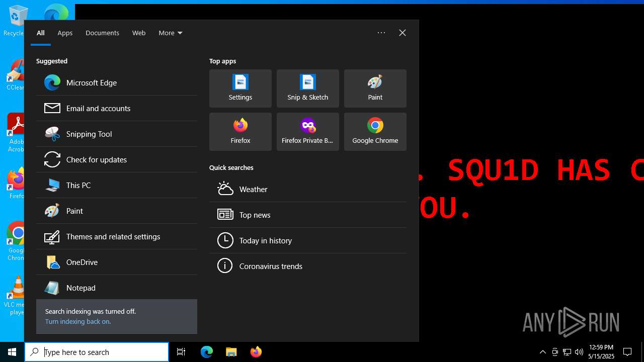
Task: Open the notification center
Action: [x=627, y=352]
